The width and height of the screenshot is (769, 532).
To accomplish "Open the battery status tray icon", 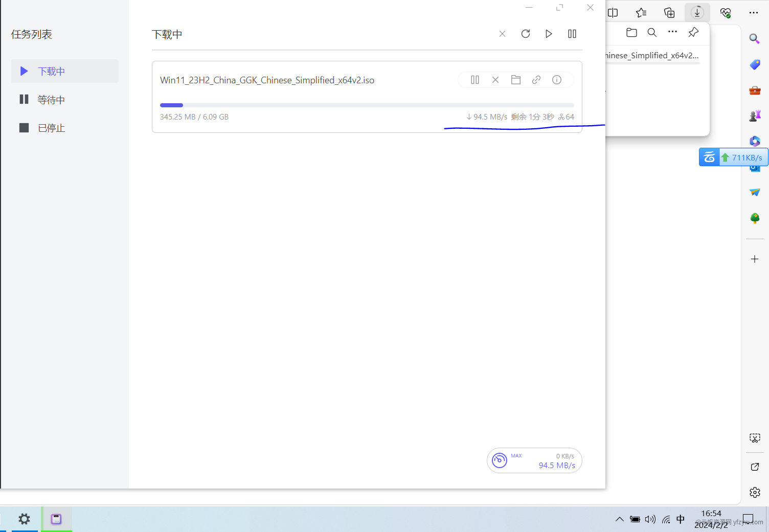I will (x=635, y=519).
